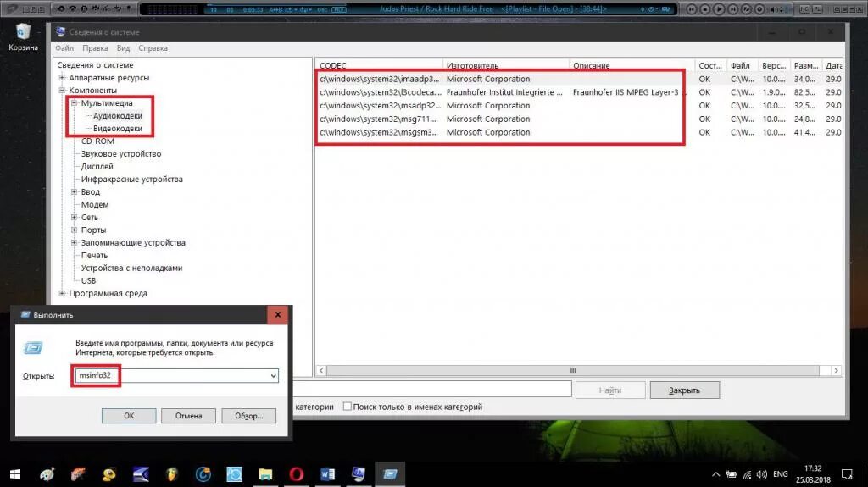Click the previous track button in media player

[x=692, y=9]
